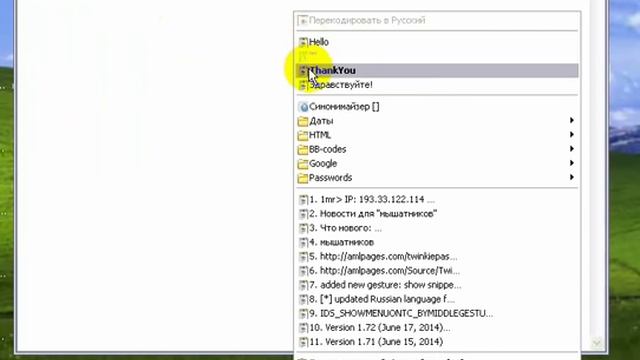640x360 pixels.
Task: Paste clip 3. Что нового:
Action: pyautogui.click(x=437, y=228)
